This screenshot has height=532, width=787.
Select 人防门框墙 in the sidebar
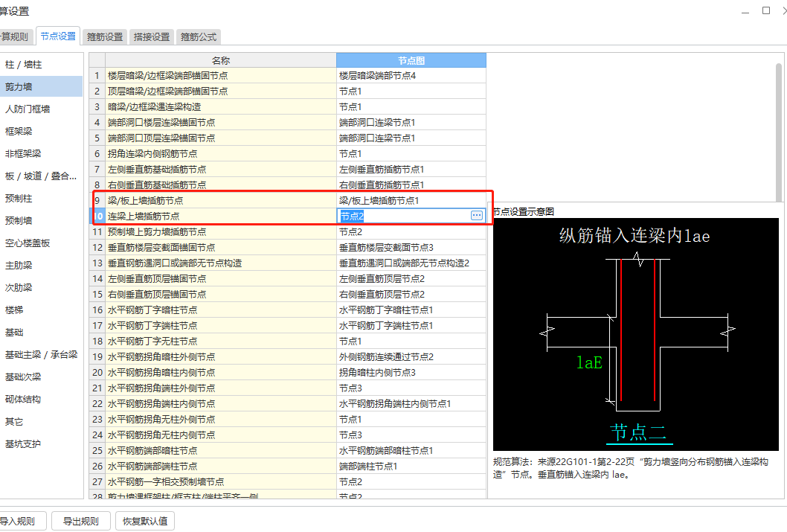pyautogui.click(x=41, y=109)
